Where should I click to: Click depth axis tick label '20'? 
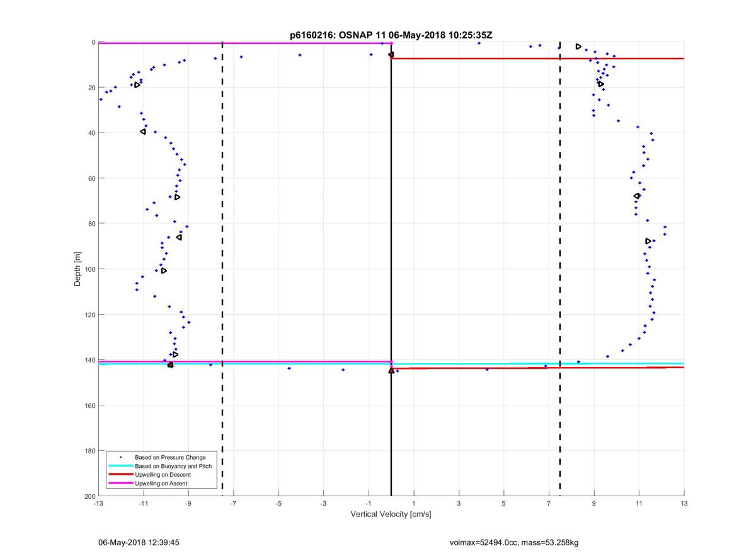click(x=91, y=88)
